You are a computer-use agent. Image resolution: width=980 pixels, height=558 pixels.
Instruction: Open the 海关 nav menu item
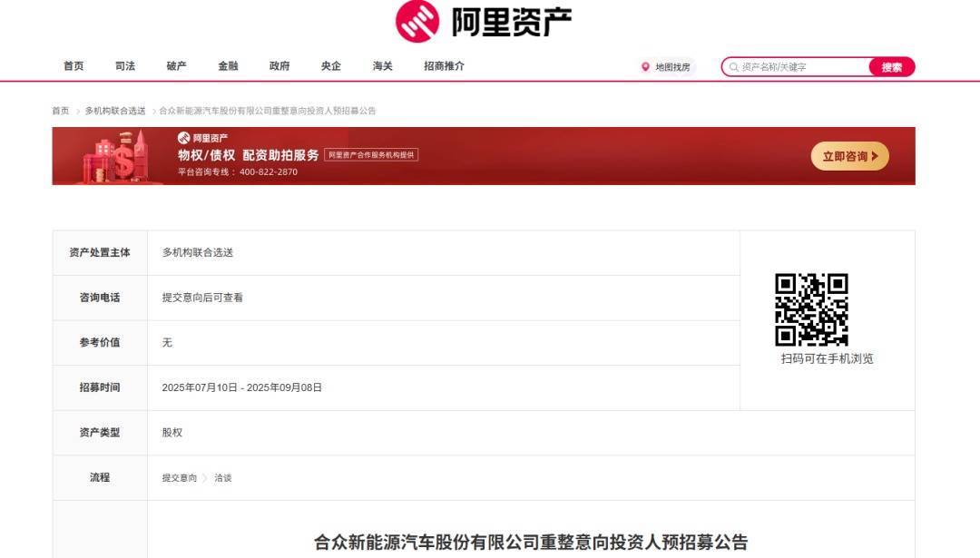click(383, 65)
